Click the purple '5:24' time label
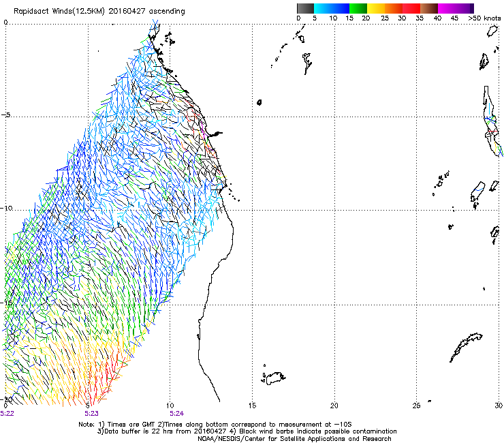This screenshot has width=504, height=443. (177, 414)
